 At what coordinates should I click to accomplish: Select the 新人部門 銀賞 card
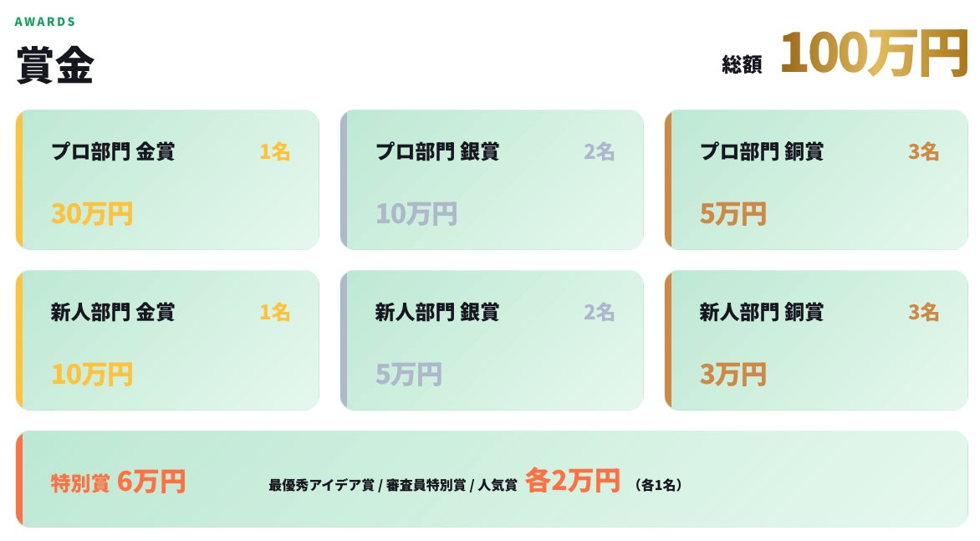point(492,340)
